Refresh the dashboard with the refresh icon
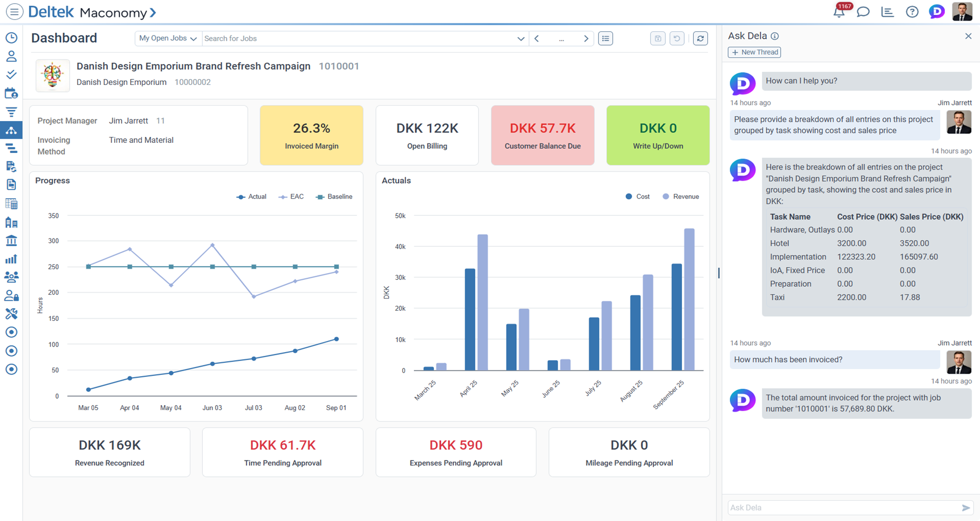 coord(700,38)
